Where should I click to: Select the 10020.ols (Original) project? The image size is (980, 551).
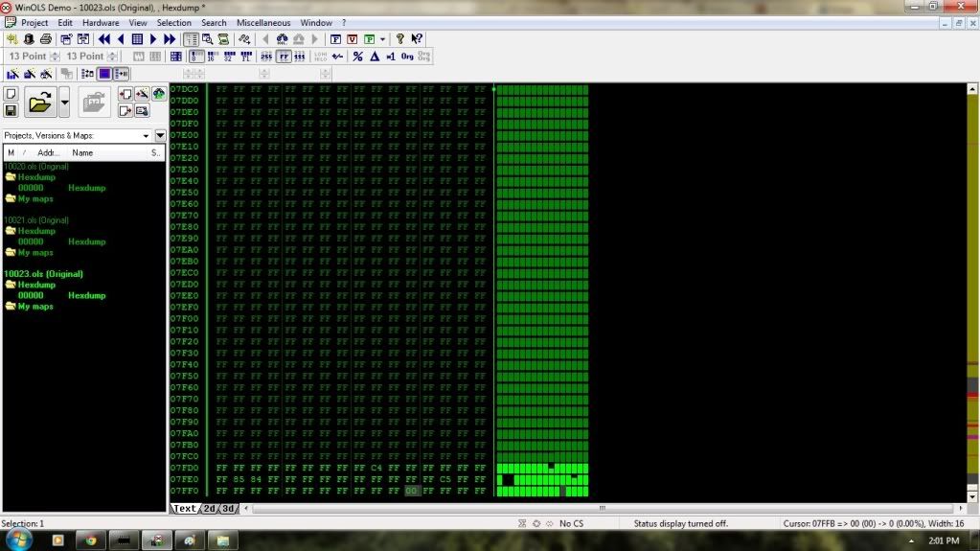(x=36, y=167)
